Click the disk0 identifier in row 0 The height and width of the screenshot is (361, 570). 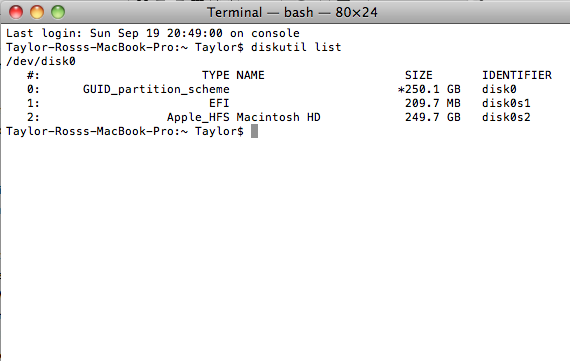pos(499,89)
